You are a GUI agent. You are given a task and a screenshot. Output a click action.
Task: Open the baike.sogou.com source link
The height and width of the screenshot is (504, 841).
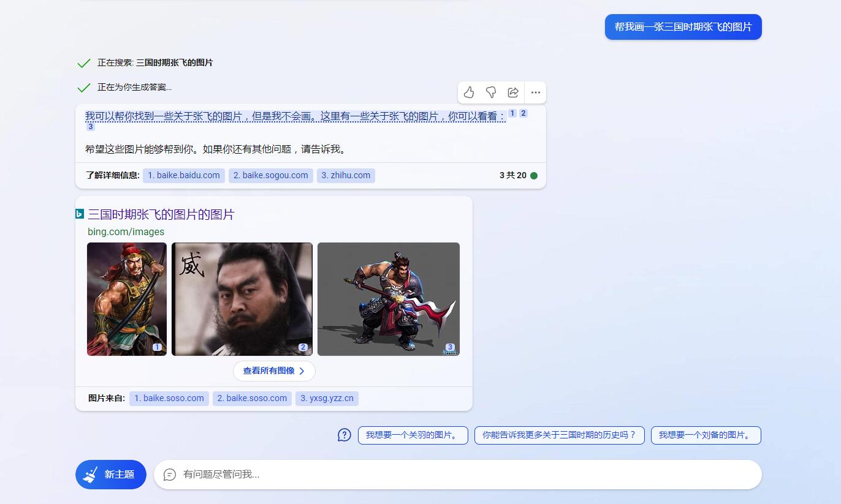pos(271,176)
